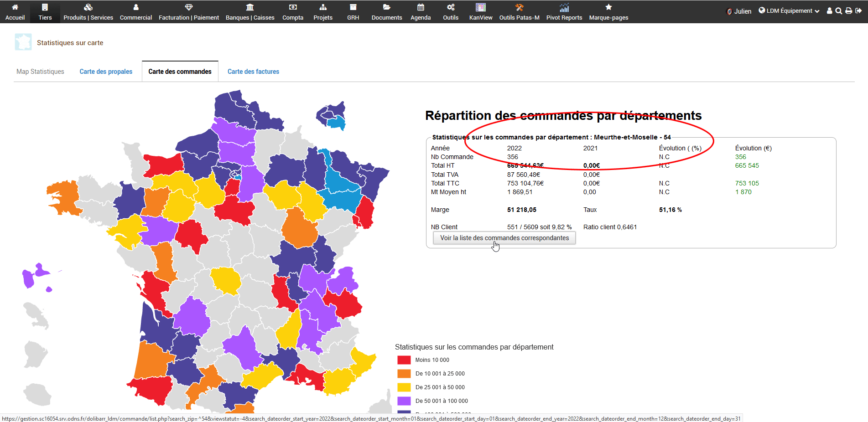This screenshot has height=422, width=868.
Task: Switch to Carte des propales tab
Action: (106, 72)
